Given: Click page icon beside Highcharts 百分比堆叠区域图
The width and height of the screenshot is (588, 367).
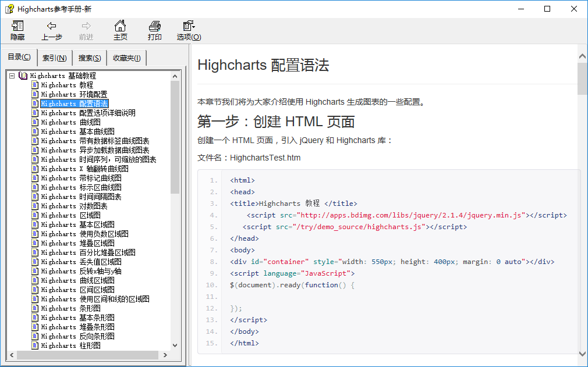Looking at the screenshot, I should click(35, 252).
